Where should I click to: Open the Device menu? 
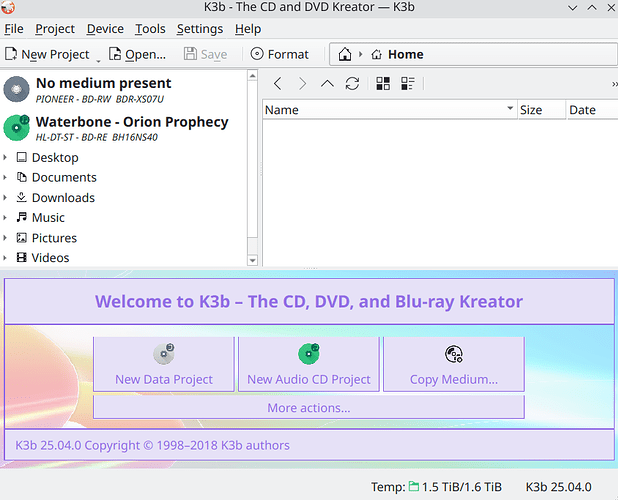[105, 29]
